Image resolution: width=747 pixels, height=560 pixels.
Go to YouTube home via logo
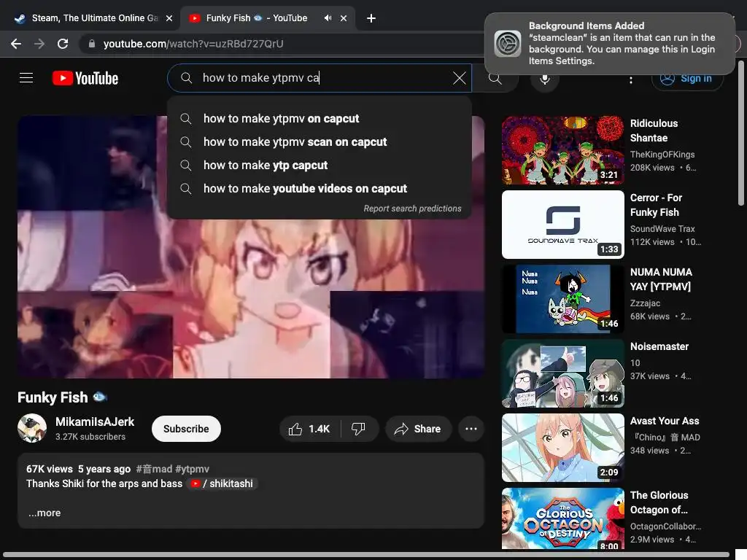point(85,78)
